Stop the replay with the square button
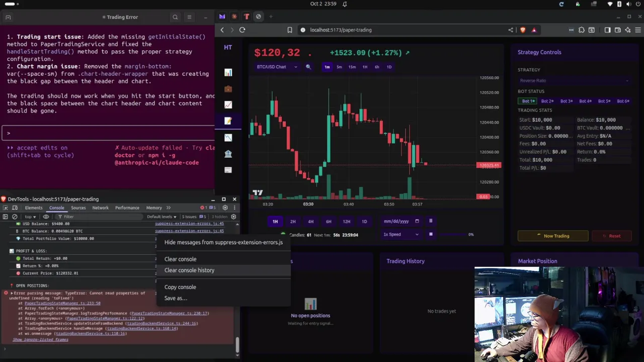The width and height of the screenshot is (644, 362). 431,234
